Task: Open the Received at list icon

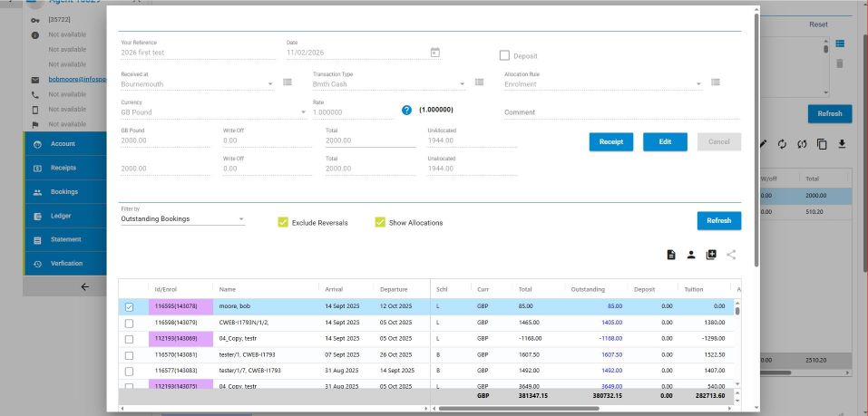Action: coord(288,82)
